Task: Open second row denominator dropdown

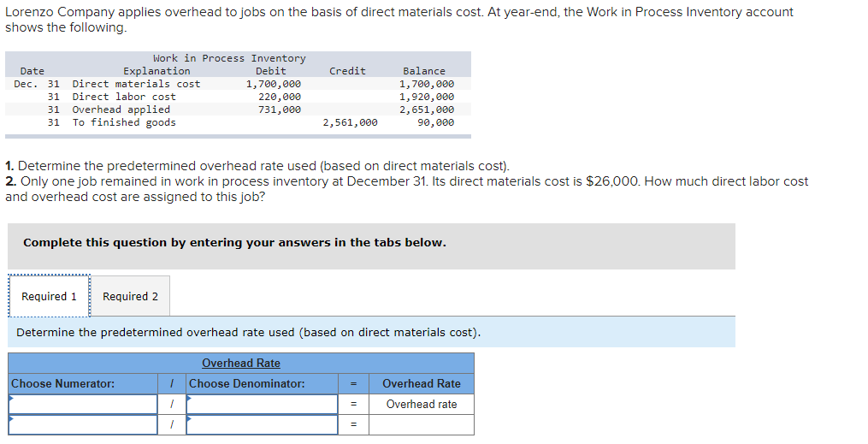Action: pos(262,424)
